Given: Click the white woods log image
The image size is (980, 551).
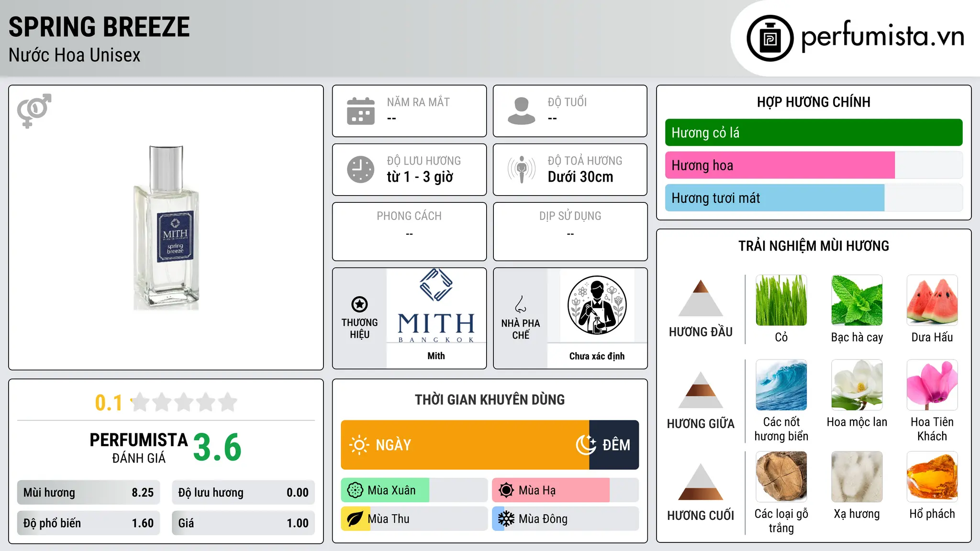Looking at the screenshot, I should (x=781, y=477).
